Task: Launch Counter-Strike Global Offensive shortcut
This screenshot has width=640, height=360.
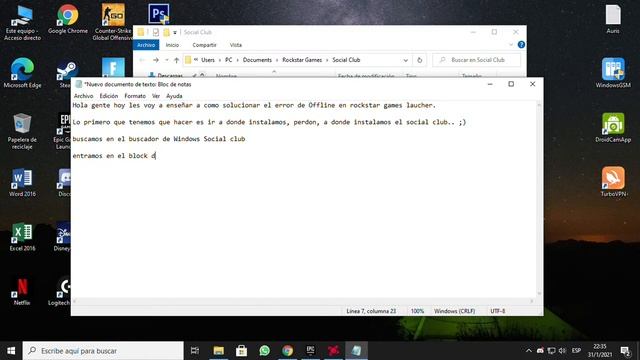Action: pyautogui.click(x=113, y=23)
